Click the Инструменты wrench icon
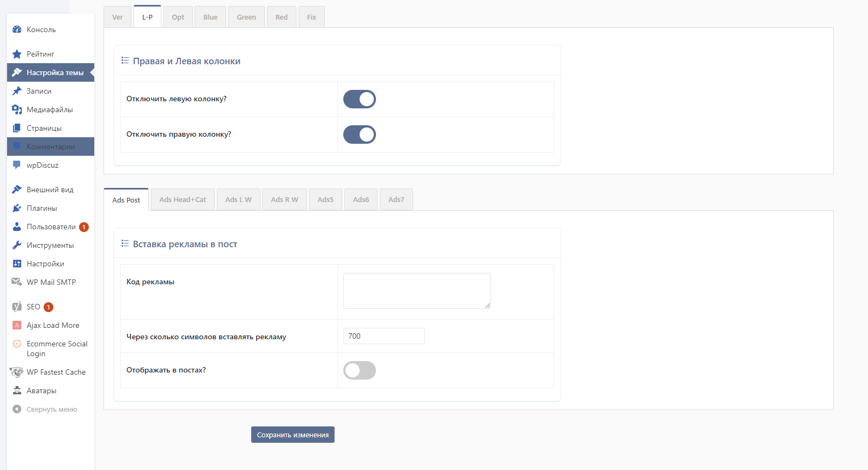Screen dimensions: 868x470 click(17, 245)
